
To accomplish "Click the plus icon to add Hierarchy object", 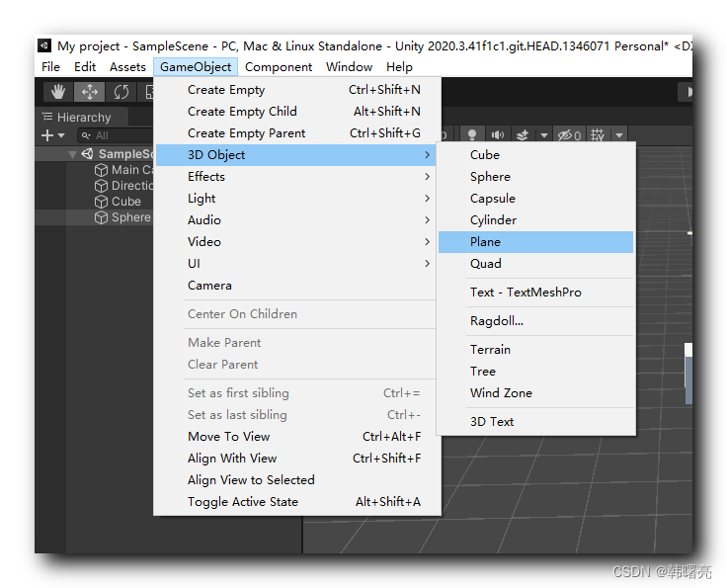I will coord(47,135).
